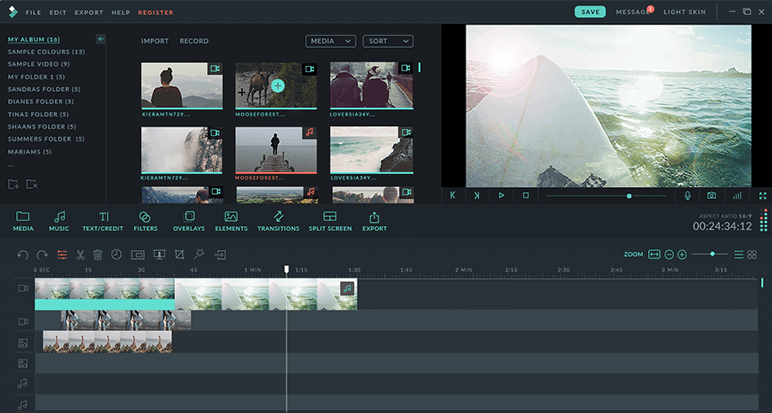Screen dimensions: 772x413
Task: Select My Album (16) in the sidebar
Action: (34, 39)
